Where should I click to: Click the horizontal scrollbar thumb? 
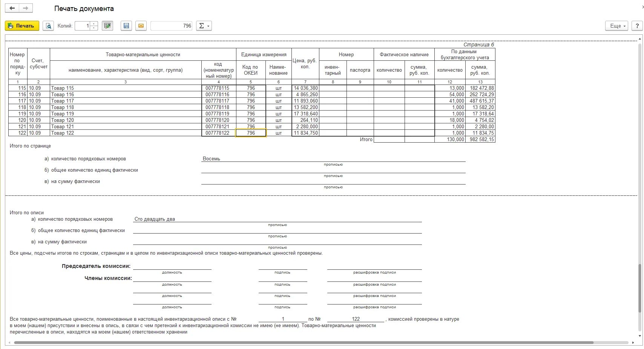(x=304, y=343)
